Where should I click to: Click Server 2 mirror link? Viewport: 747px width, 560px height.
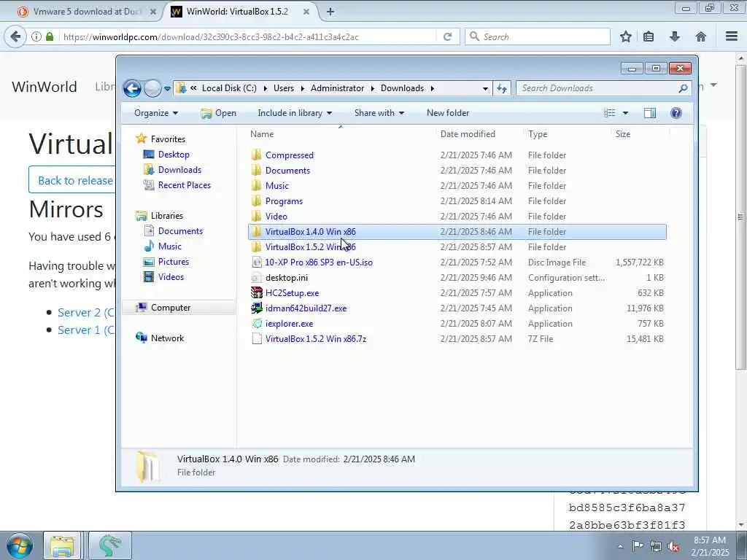point(86,312)
